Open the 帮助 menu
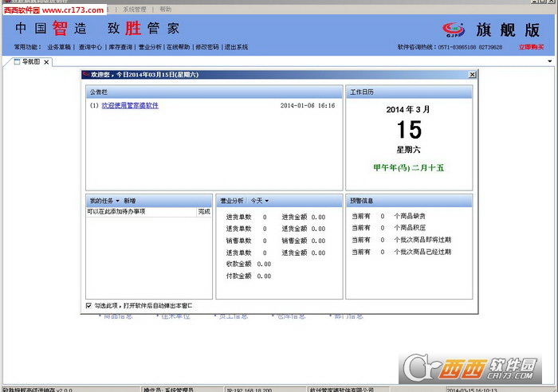The height and width of the screenshot is (392, 558). pos(165,10)
